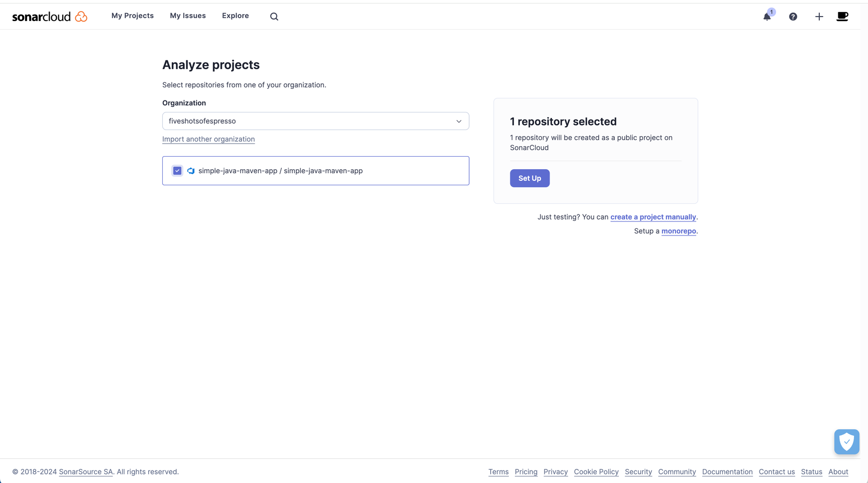
Task: Open the SonarCloud home via the sonarcloud logo
Action: [x=49, y=16]
